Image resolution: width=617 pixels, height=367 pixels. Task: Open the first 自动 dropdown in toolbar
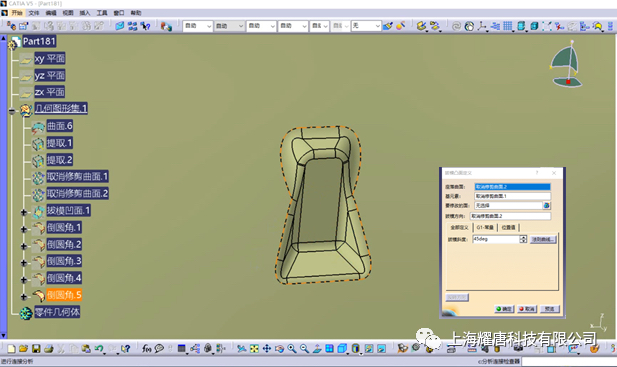198,26
